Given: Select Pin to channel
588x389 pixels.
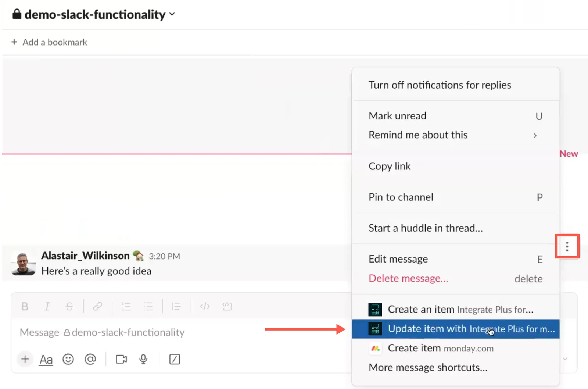Looking at the screenshot, I should (456, 197).
